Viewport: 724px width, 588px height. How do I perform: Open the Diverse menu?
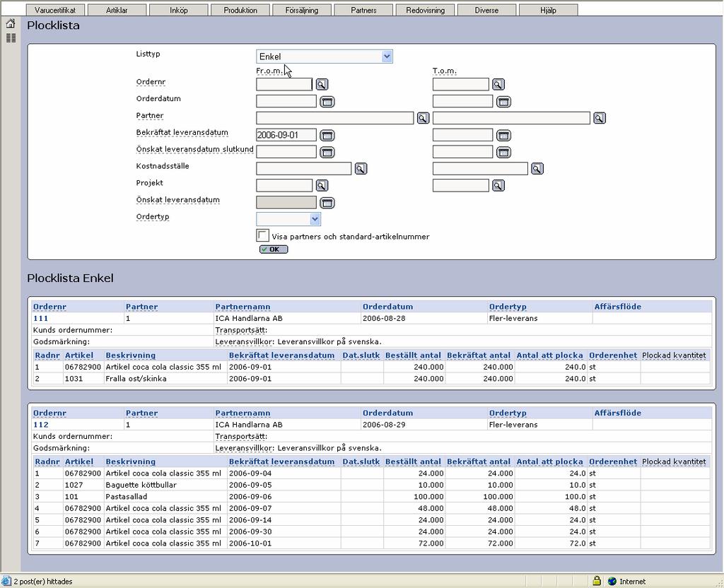click(486, 10)
